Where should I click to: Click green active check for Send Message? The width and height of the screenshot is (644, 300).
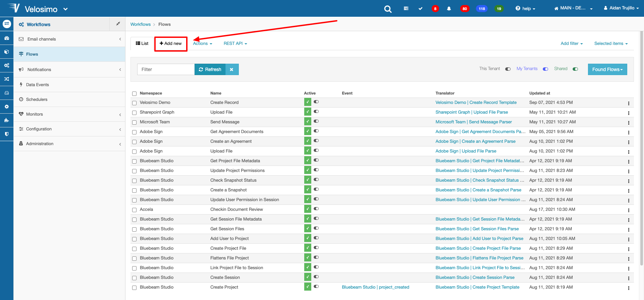308,121
